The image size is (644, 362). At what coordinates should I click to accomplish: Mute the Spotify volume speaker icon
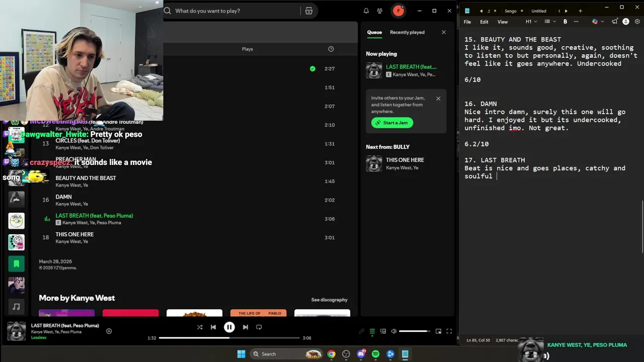393,331
